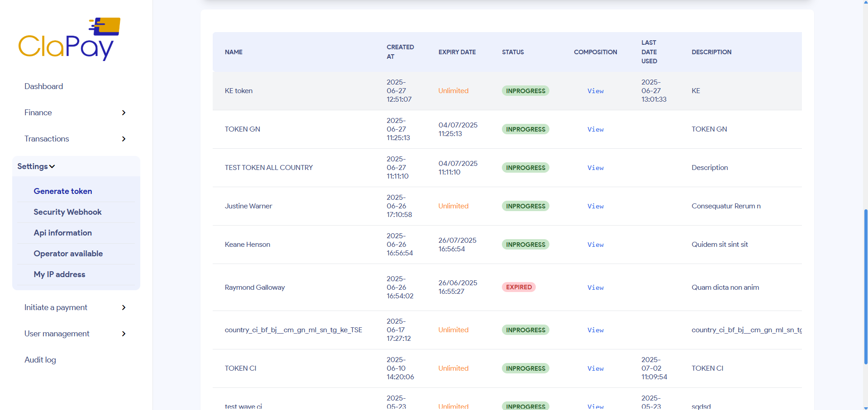Show My IP address
Viewport: 868px width, 410px height.
pyautogui.click(x=59, y=274)
